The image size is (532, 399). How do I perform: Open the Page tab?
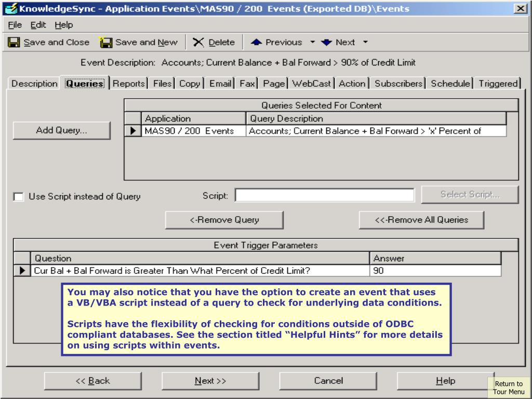(x=273, y=84)
